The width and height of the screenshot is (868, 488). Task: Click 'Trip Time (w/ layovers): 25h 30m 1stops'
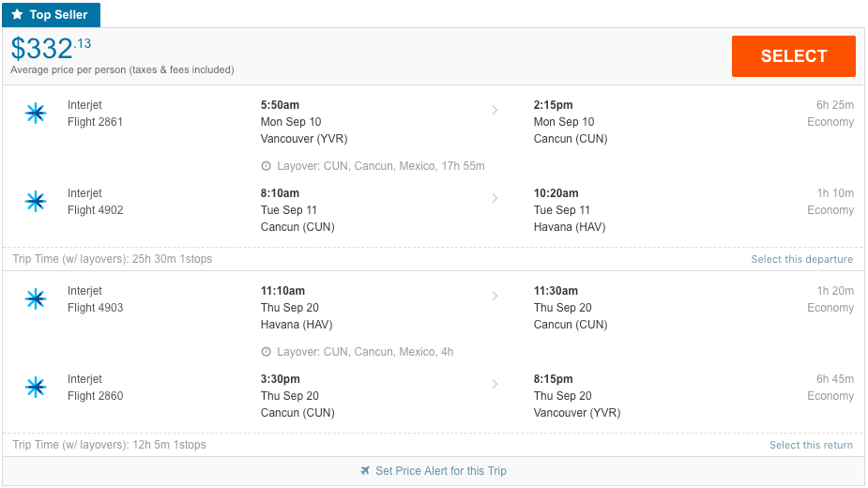113,259
